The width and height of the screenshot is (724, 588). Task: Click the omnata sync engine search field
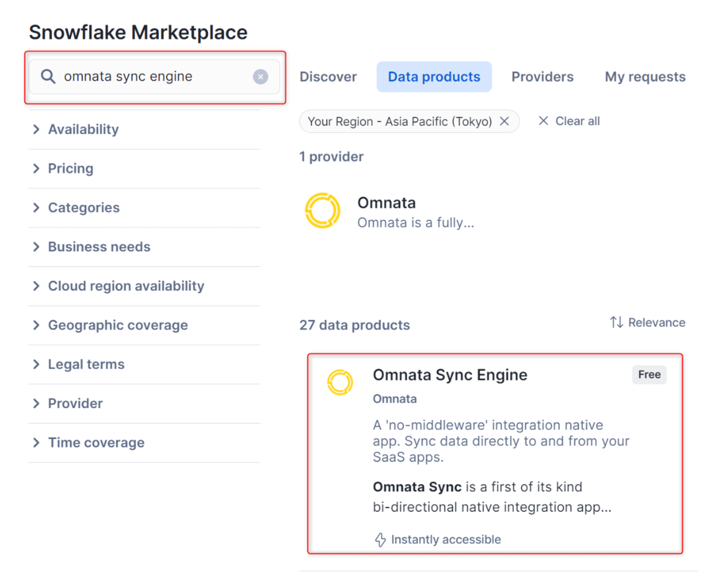point(154,77)
